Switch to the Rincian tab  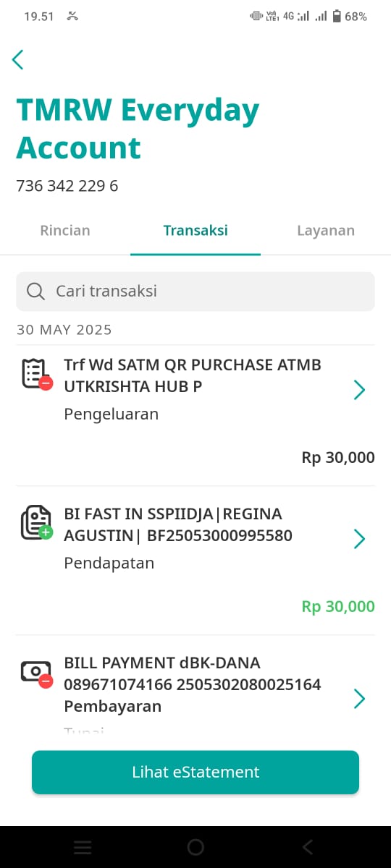[x=65, y=230]
